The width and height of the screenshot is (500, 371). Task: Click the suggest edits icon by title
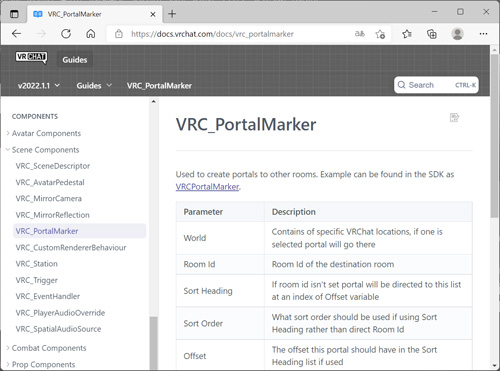point(454,118)
